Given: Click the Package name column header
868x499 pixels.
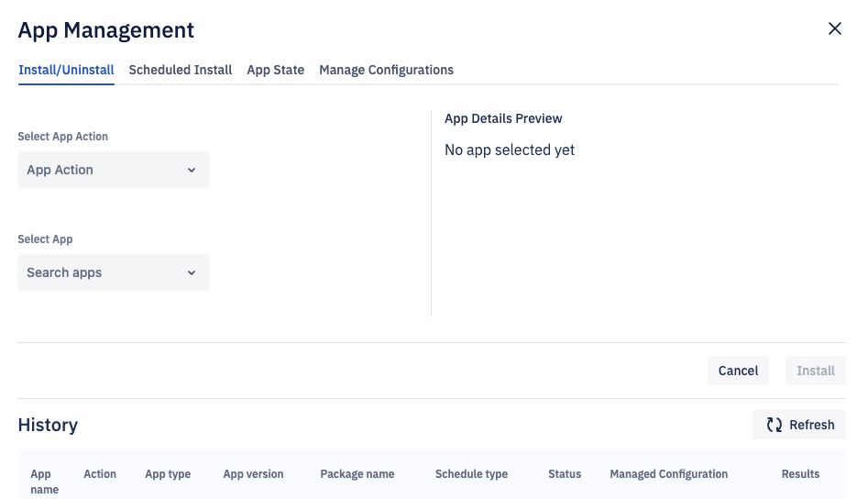Looking at the screenshot, I should coord(357,474).
